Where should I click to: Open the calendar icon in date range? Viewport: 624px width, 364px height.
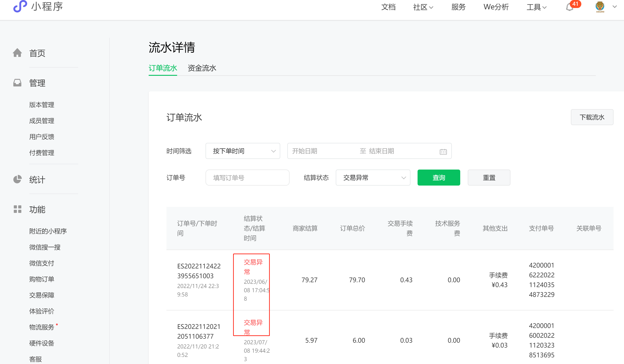tap(443, 151)
